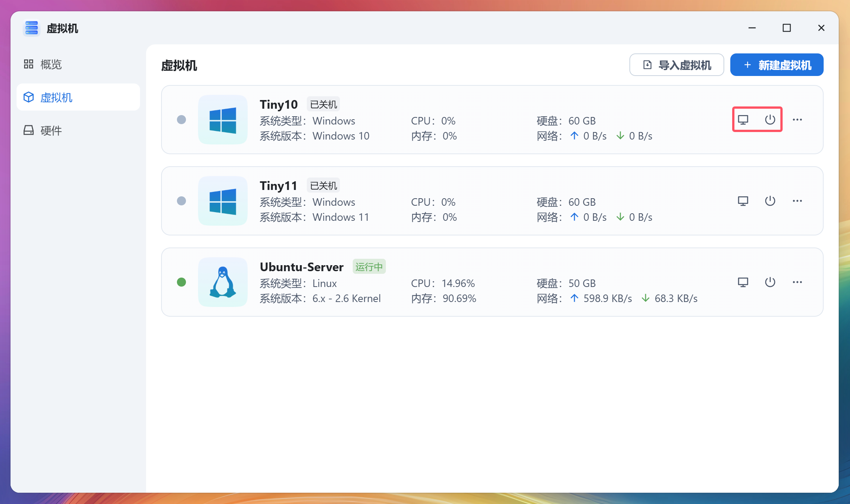Open console display for Tiny10

pos(743,120)
